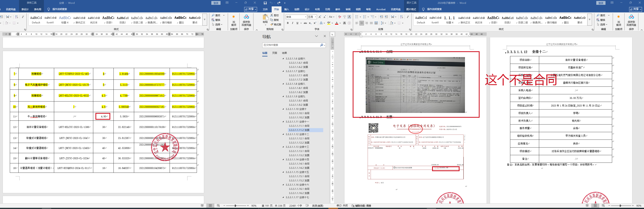Toggle Italic formatting
Viewport: 644px width, 209px height.
tap(293, 23)
